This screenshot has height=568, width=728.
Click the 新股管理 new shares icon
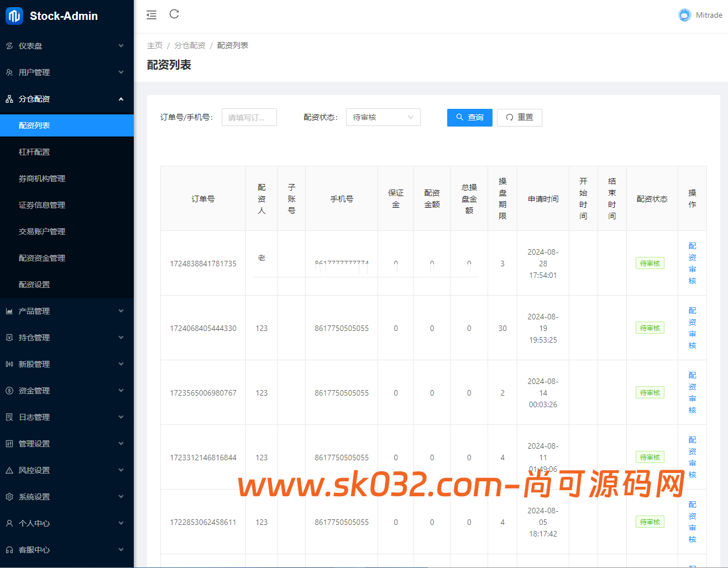(x=9, y=364)
